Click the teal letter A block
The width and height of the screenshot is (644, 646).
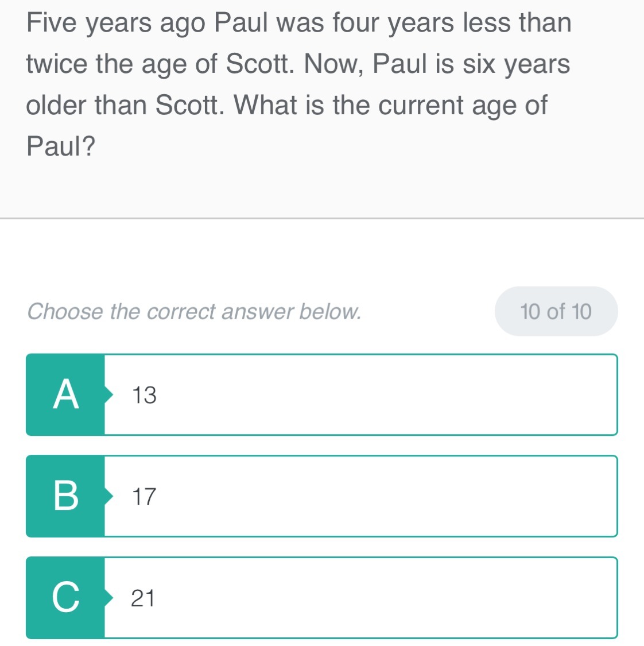point(65,395)
